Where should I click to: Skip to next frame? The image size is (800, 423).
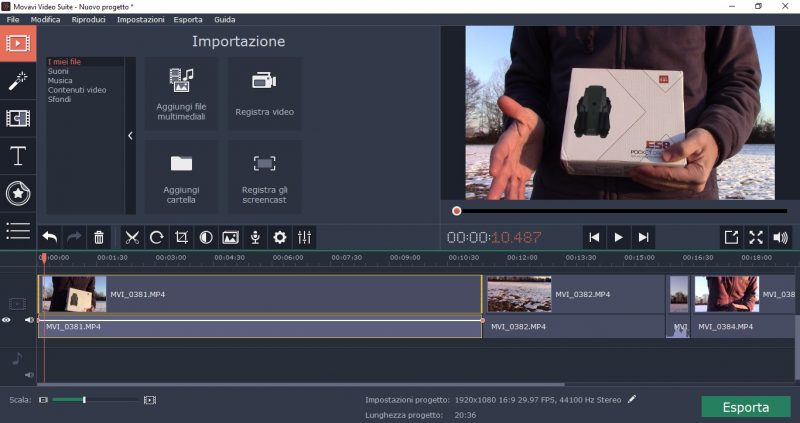coord(643,237)
